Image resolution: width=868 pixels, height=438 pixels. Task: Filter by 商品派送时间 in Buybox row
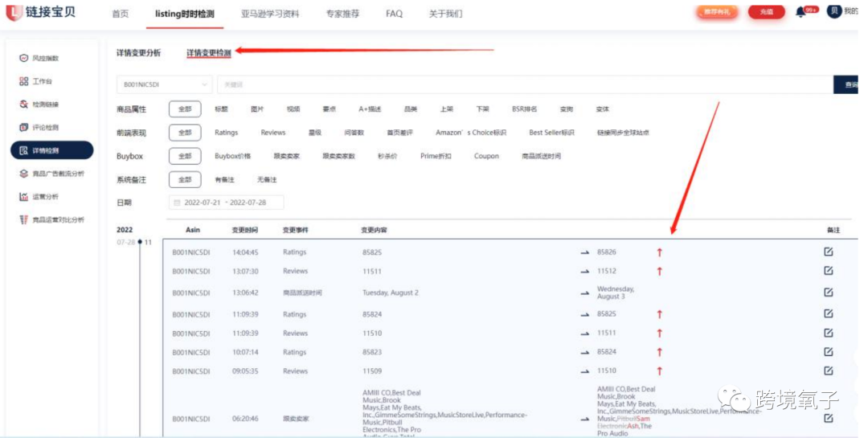click(542, 156)
